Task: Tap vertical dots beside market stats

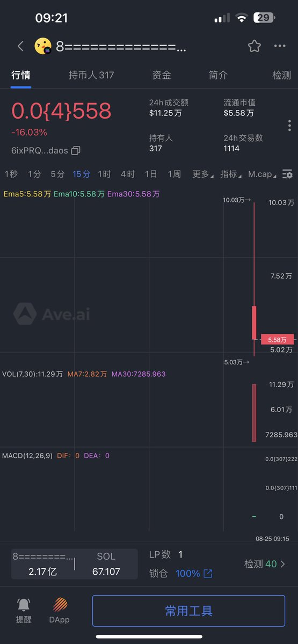Action: (x=289, y=126)
